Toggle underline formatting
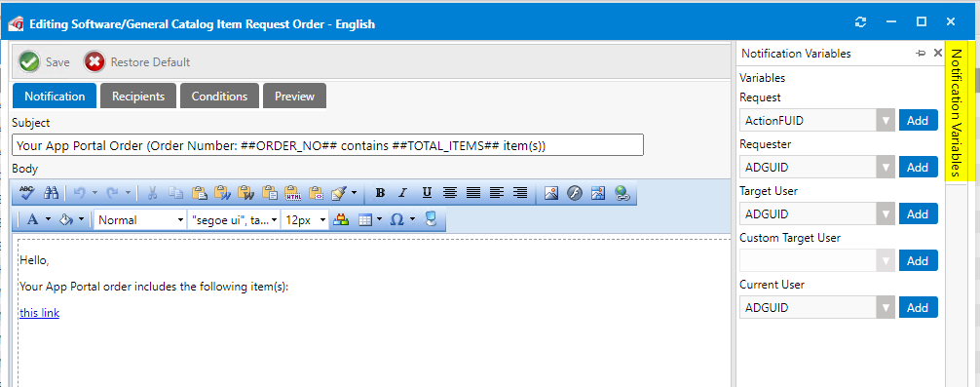This screenshot has width=980, height=387. (x=427, y=193)
